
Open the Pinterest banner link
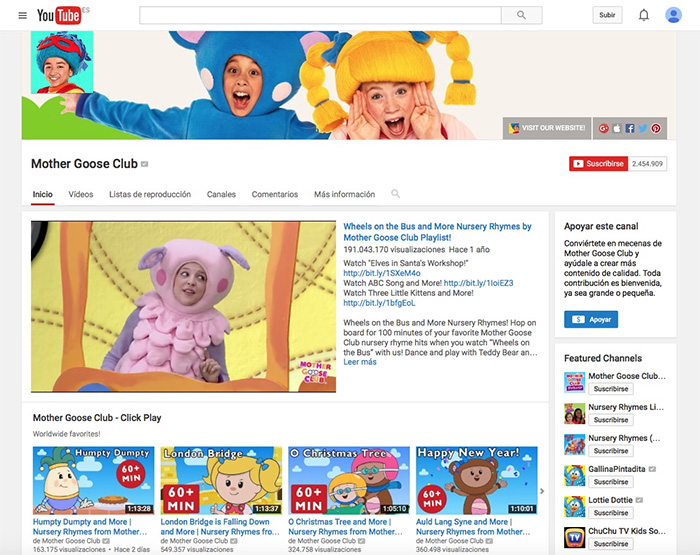click(655, 128)
